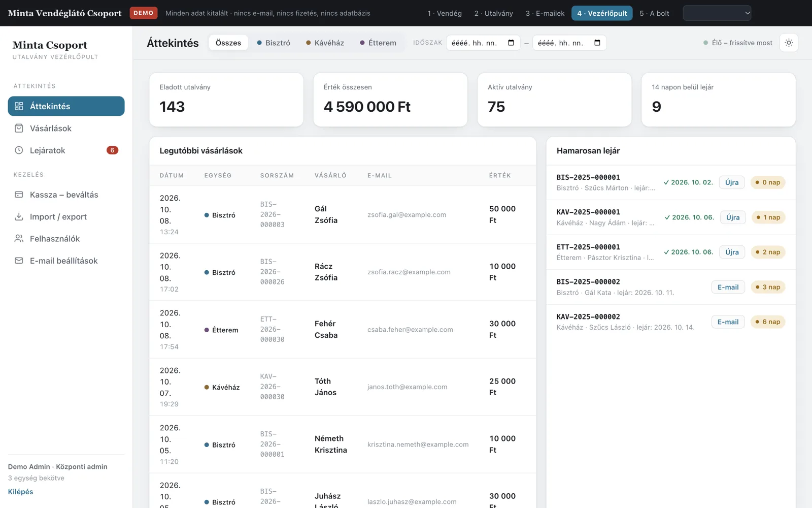Select the Összes unit filter
The height and width of the screenshot is (508, 812).
click(228, 43)
